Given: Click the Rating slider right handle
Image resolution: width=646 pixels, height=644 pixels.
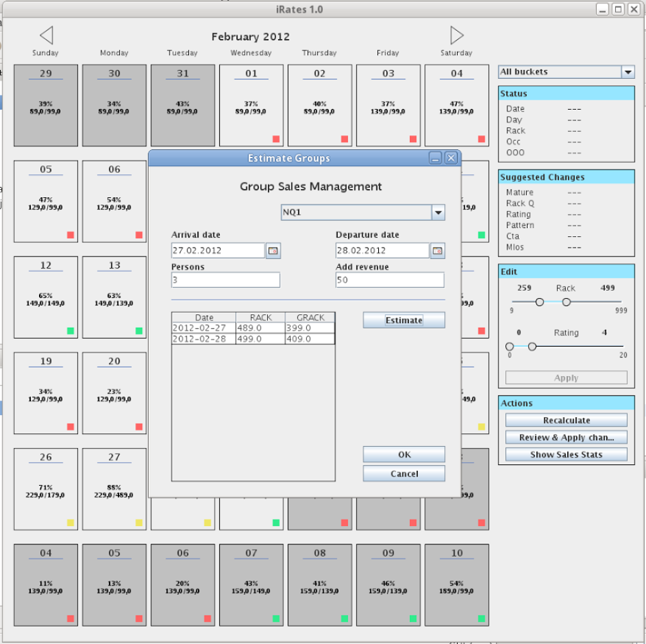Looking at the screenshot, I should coord(532,347).
